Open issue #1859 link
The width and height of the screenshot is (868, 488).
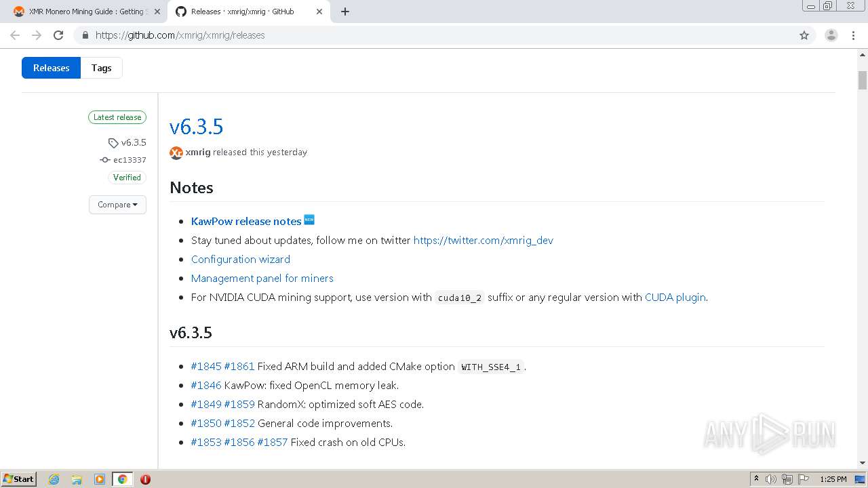tap(239, 404)
